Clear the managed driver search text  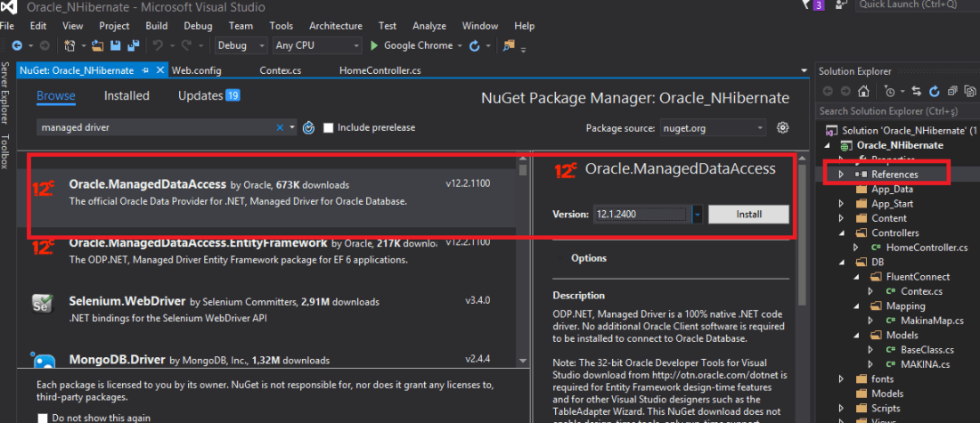[x=280, y=127]
